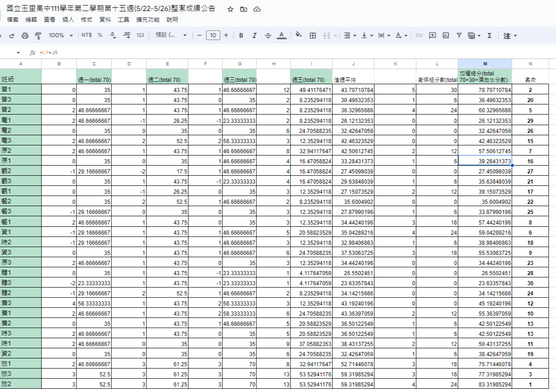Open the 編輯 menu

click(31, 20)
